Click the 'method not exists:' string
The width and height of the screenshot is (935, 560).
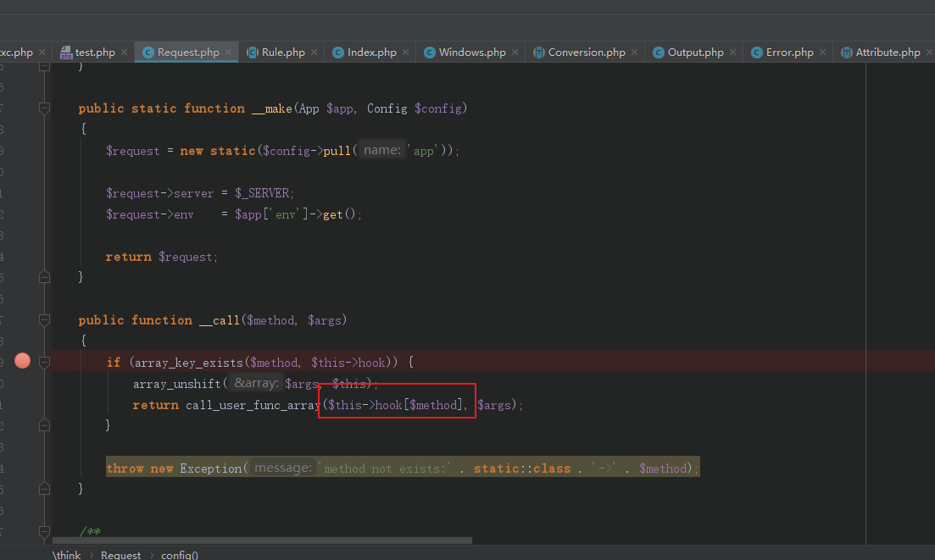click(x=385, y=469)
